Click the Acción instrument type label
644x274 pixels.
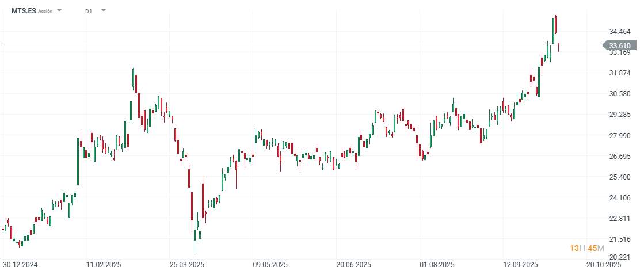46,11
